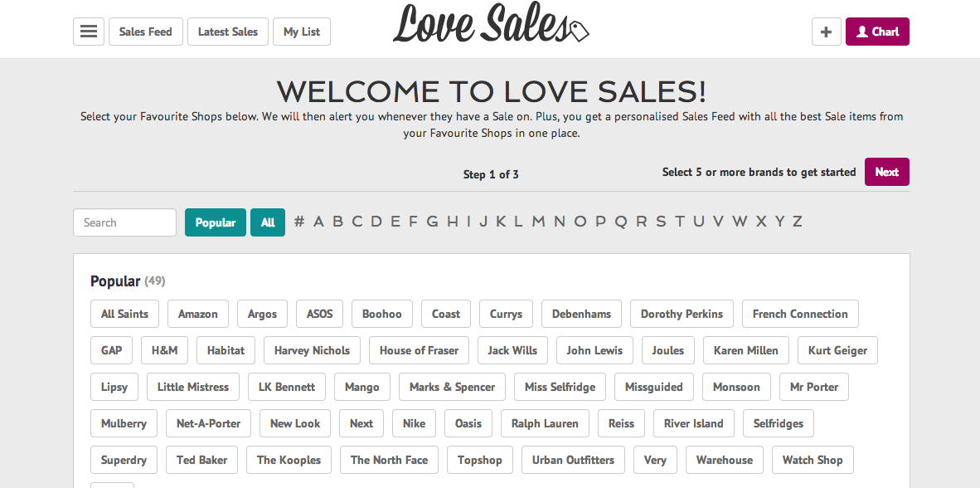Open the hamburger menu icon
The image size is (980, 488).
tap(89, 32)
